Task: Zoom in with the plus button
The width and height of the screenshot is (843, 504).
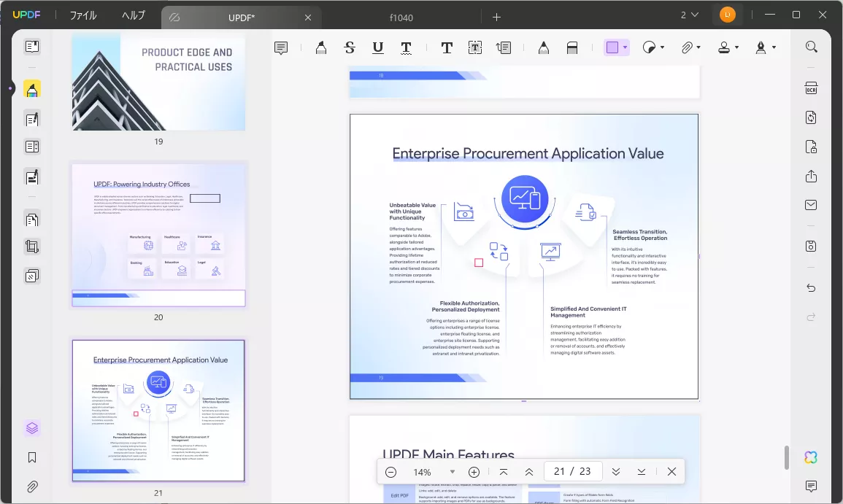Action: (474, 472)
